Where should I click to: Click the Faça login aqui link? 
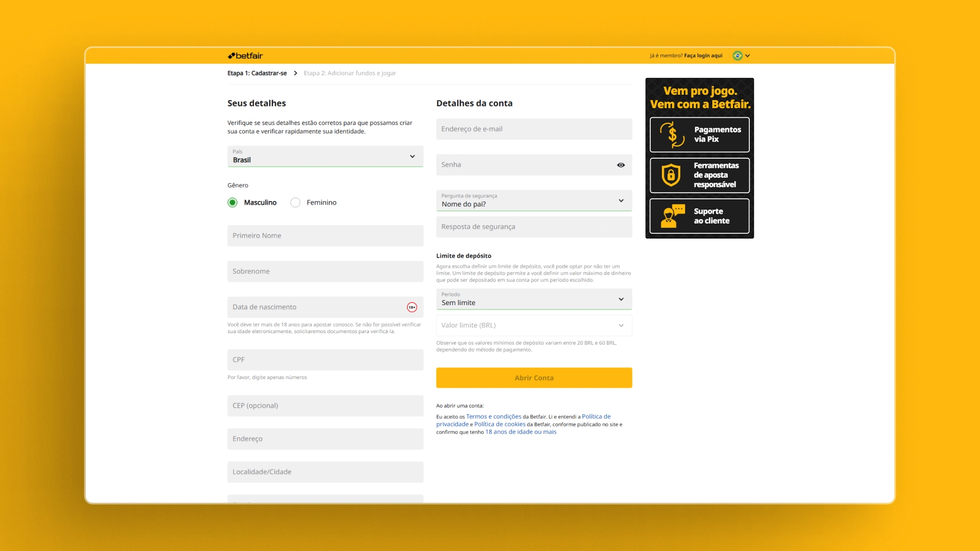coord(703,56)
